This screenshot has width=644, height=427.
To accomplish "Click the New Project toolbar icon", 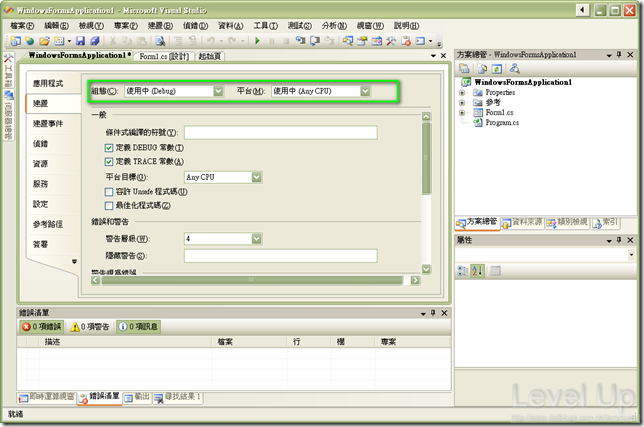I will tap(16, 41).
